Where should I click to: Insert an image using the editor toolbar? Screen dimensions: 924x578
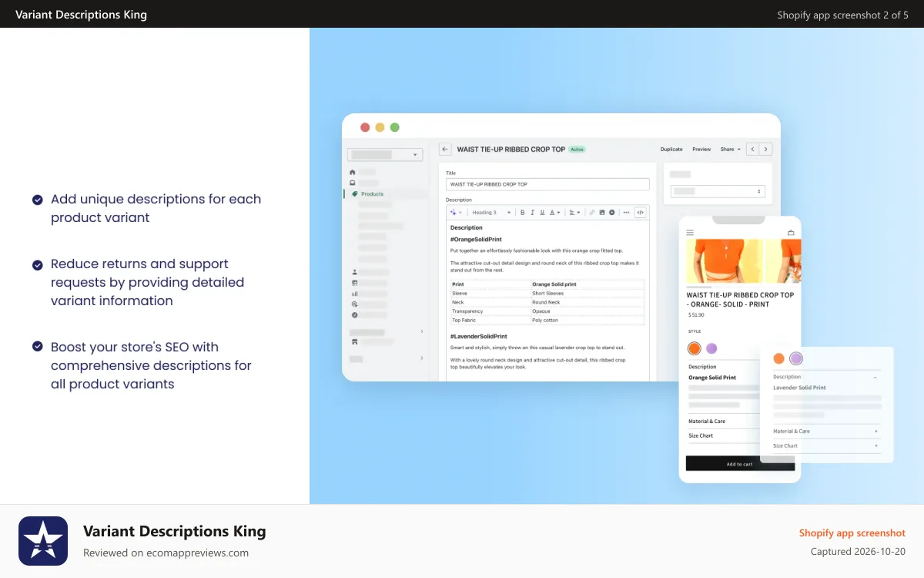coord(601,213)
